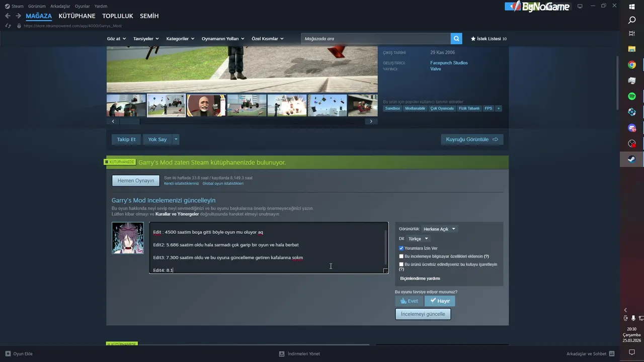644x362 pixels.
Task: Click the Oyun Ekle plus icon
Action: pos(8,353)
